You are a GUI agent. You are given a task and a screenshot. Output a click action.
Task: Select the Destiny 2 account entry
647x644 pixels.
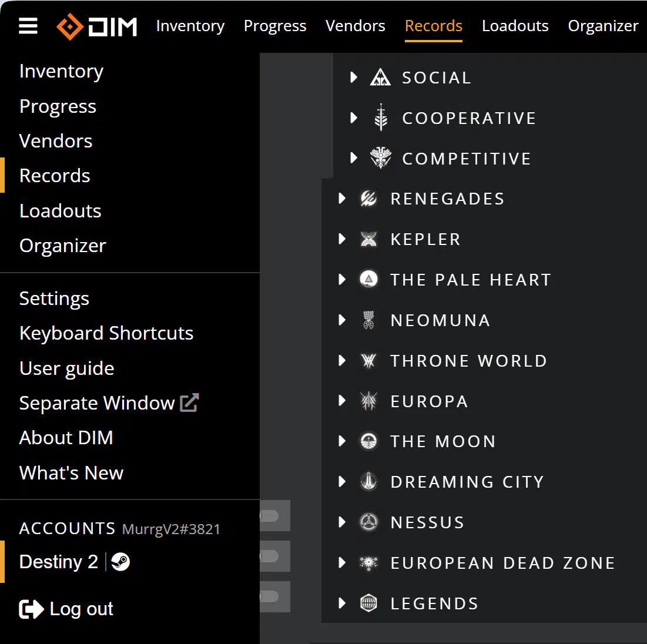[x=59, y=562]
